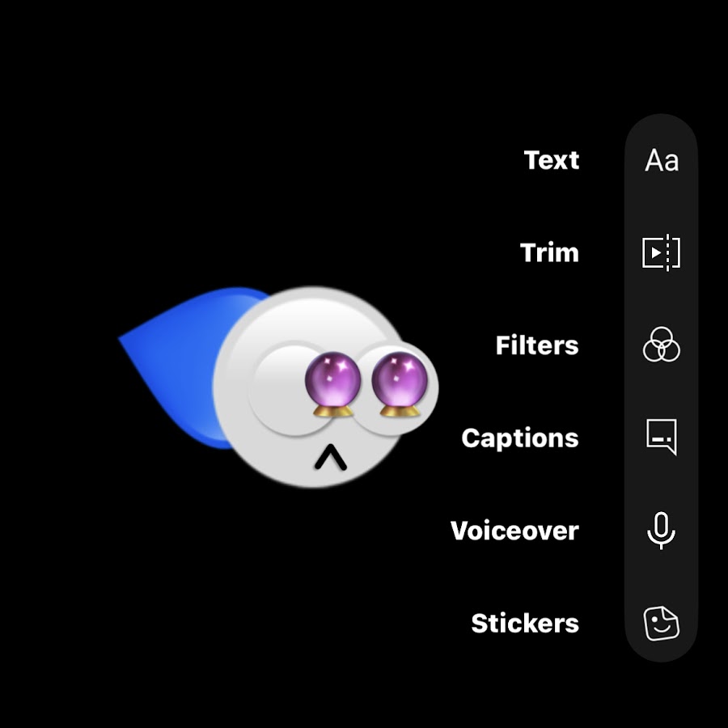Click the dark toolbar pill between Aa and Trim icons
Viewport: 728px width, 728px height.
pos(661,206)
